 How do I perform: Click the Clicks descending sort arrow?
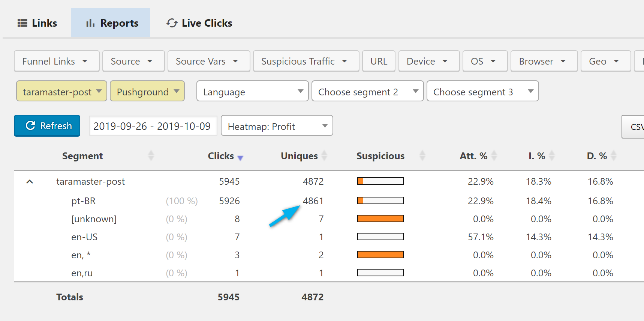241,158
